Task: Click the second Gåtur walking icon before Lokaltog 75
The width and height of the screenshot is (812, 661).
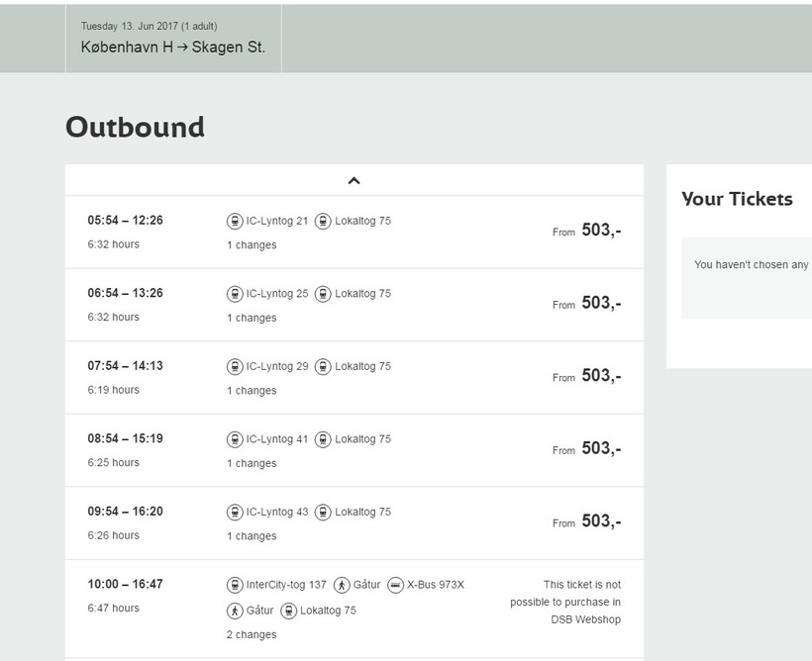Action: click(235, 611)
